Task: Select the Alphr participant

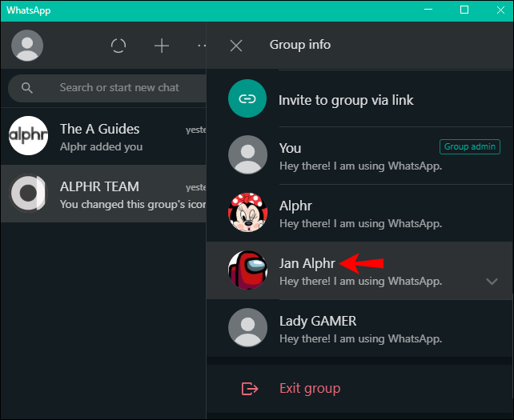Action: click(x=359, y=214)
